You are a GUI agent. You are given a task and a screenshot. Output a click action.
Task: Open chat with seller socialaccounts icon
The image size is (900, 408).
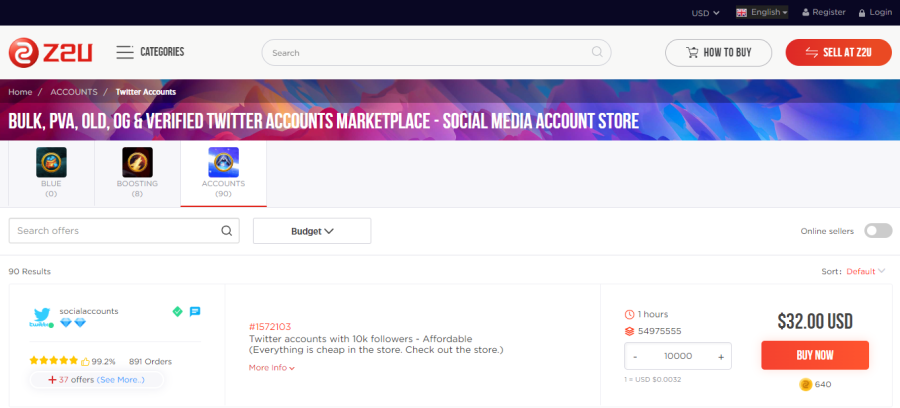[195, 311]
